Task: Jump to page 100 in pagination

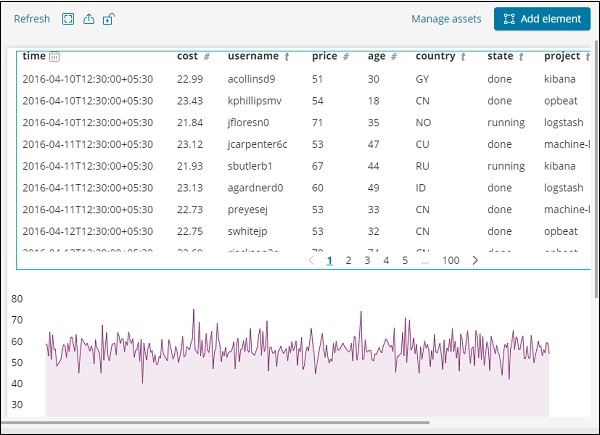Action: 450,260
